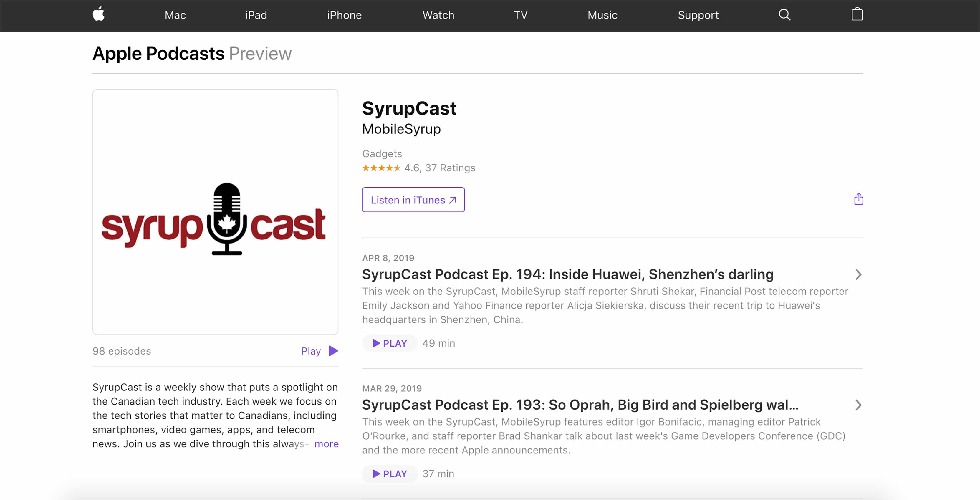Viewport: 980px width, 500px height.
Task: Play episode 194 Inside Huawei
Action: pyautogui.click(x=389, y=343)
